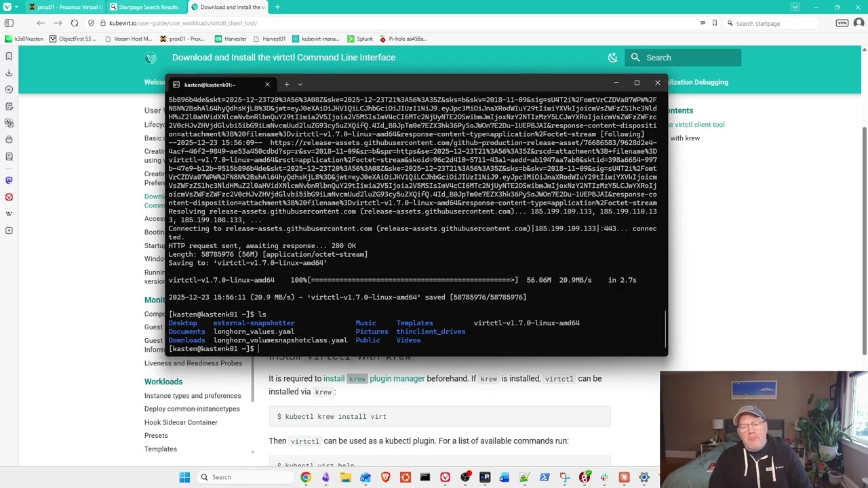The width and height of the screenshot is (868, 488).
Task: Open Liveness and Readiness Probes page
Action: (193, 363)
